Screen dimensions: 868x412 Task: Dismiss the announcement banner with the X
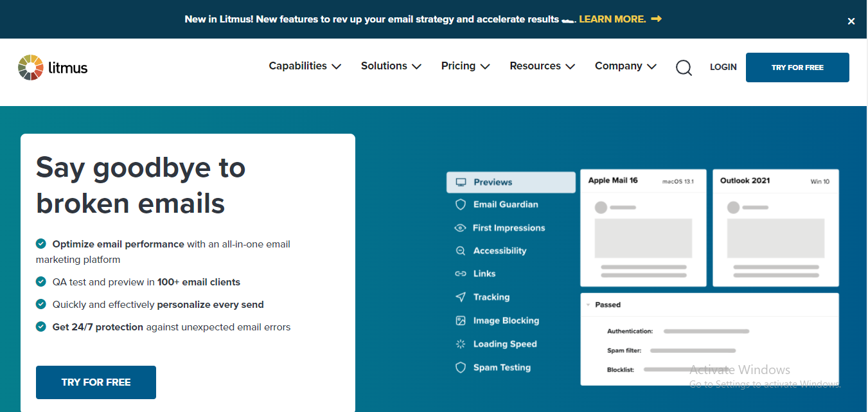coord(851,21)
